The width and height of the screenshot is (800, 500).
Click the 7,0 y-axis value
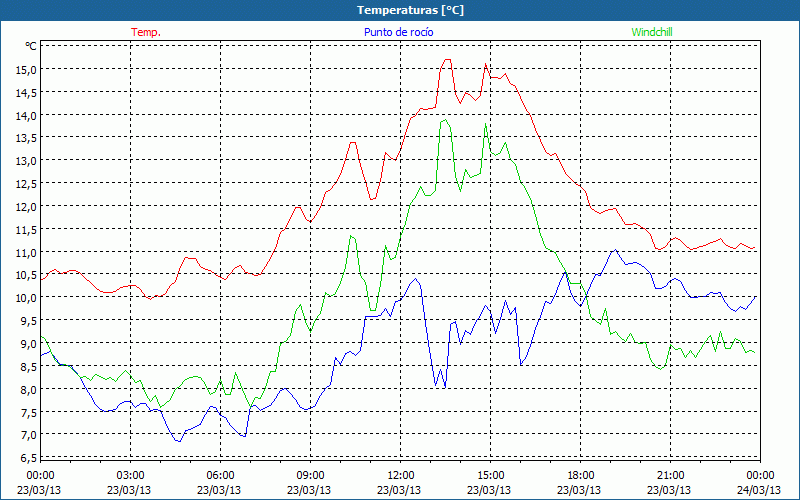(x=29, y=435)
